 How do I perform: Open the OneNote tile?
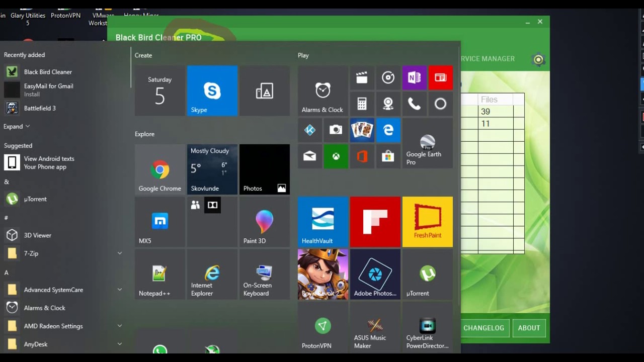pos(414,77)
